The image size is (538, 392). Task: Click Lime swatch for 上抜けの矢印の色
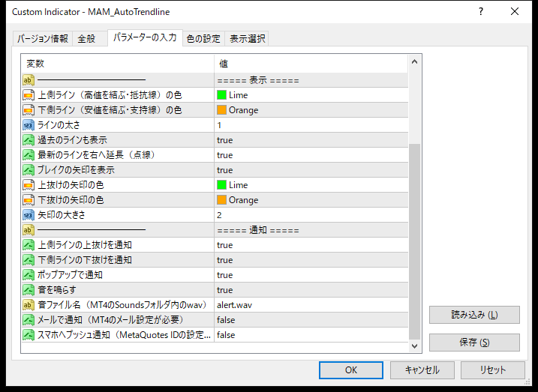click(x=221, y=185)
